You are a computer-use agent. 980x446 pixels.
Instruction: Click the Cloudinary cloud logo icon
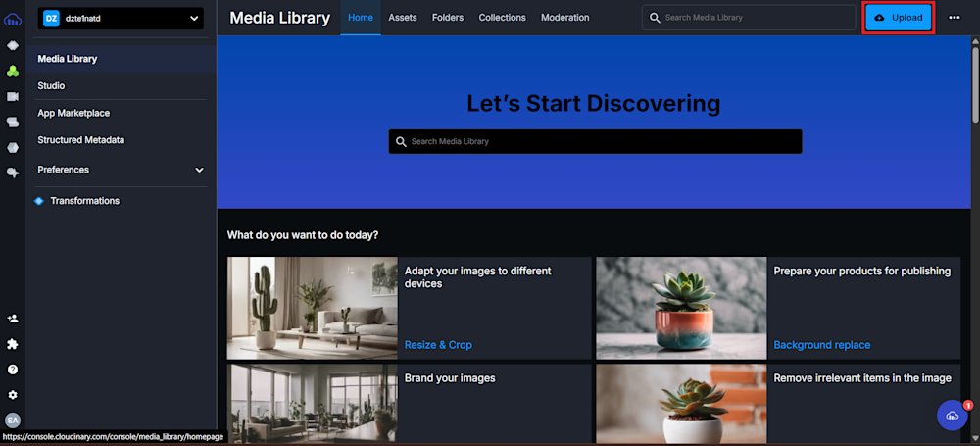[13, 20]
